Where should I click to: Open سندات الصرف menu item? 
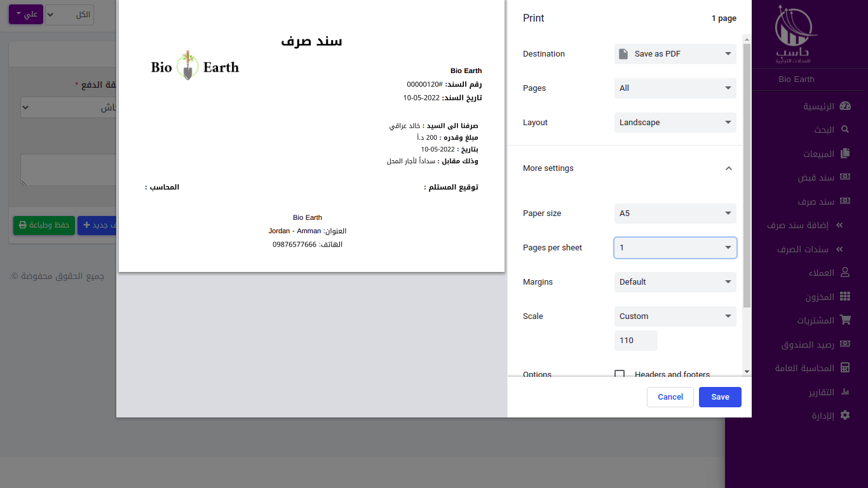802,249
